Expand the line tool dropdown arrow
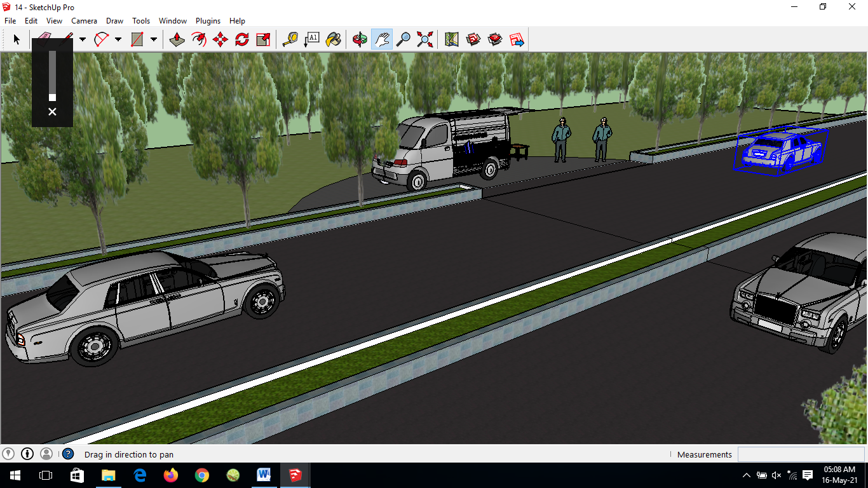This screenshot has width=868, height=488. [x=83, y=39]
